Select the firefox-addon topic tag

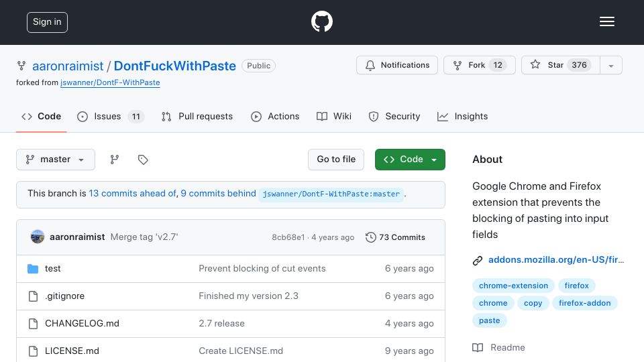coord(584,303)
